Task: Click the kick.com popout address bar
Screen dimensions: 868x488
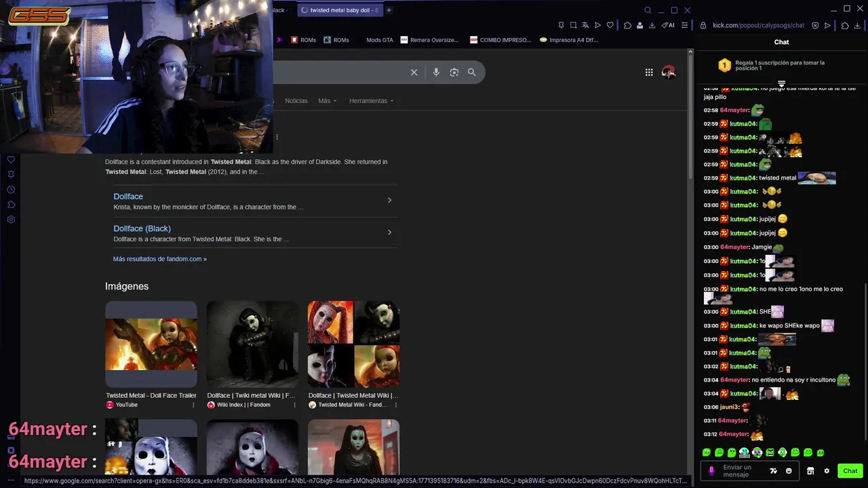Action: pyautogui.click(x=758, y=25)
